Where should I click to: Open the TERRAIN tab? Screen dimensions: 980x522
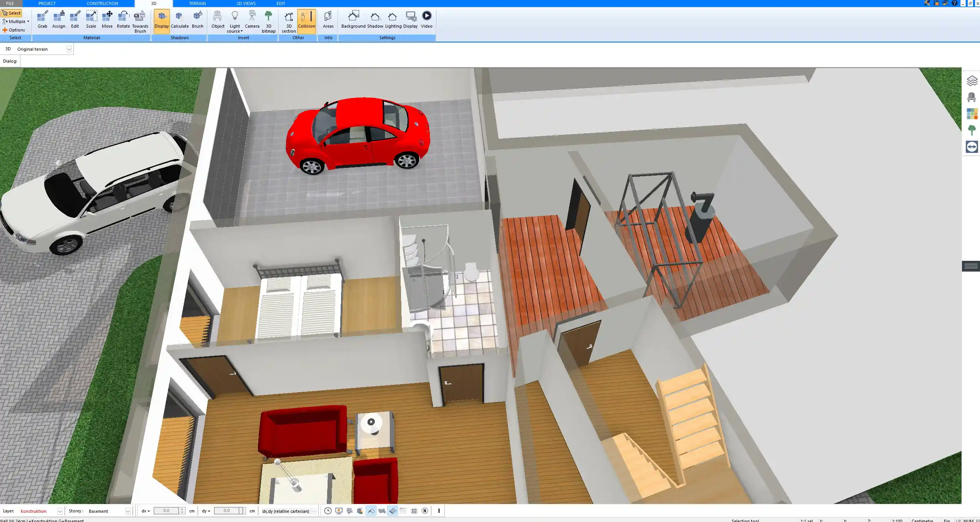pos(197,3)
